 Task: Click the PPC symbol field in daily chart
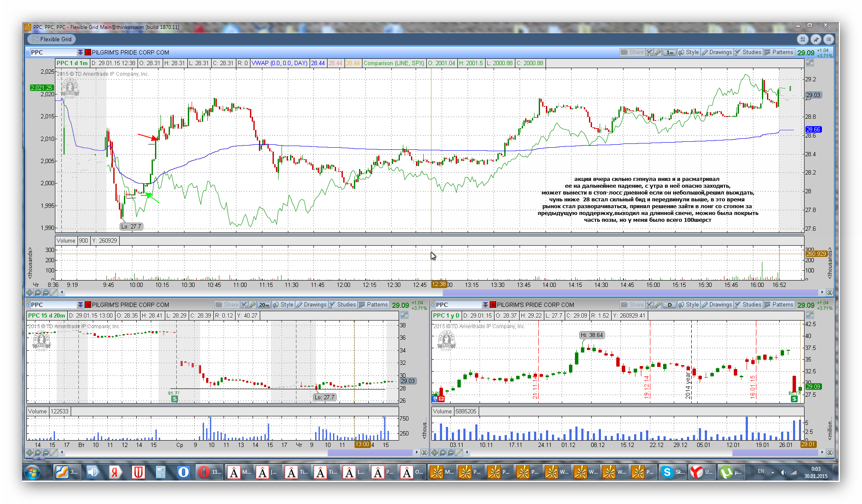[x=458, y=305]
